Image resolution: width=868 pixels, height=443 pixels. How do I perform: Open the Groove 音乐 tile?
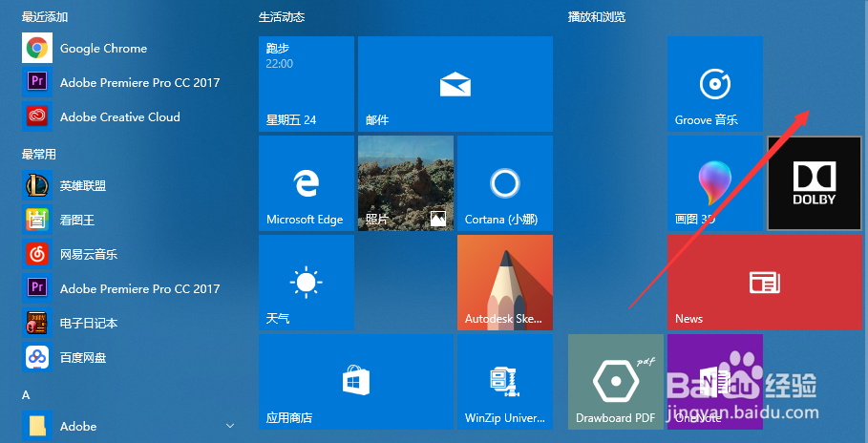pyautogui.click(x=715, y=84)
